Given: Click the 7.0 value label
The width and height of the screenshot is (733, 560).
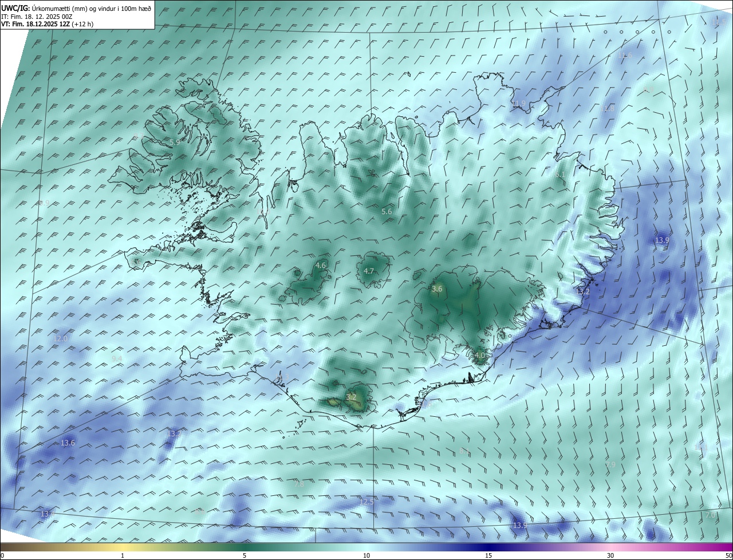Looking at the screenshot, I should click(710, 515).
